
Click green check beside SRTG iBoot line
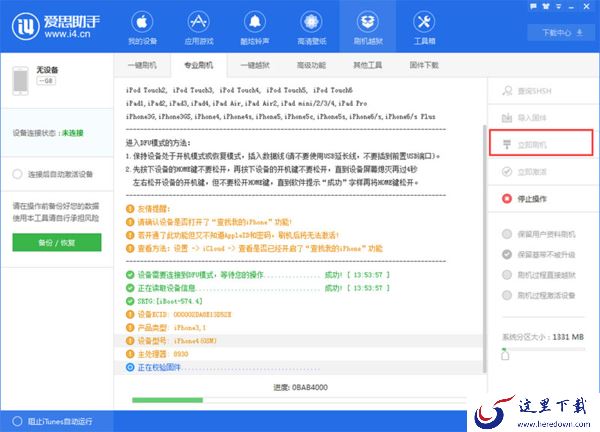tap(130, 301)
